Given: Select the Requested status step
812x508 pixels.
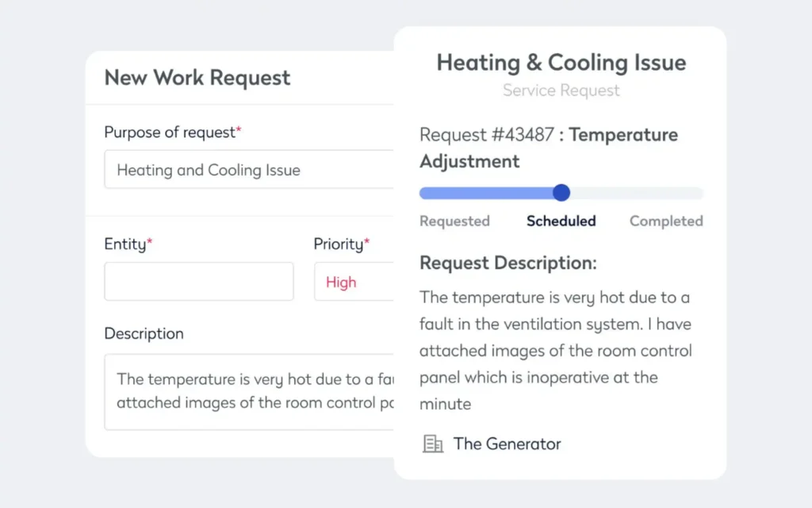Looking at the screenshot, I should click(454, 221).
